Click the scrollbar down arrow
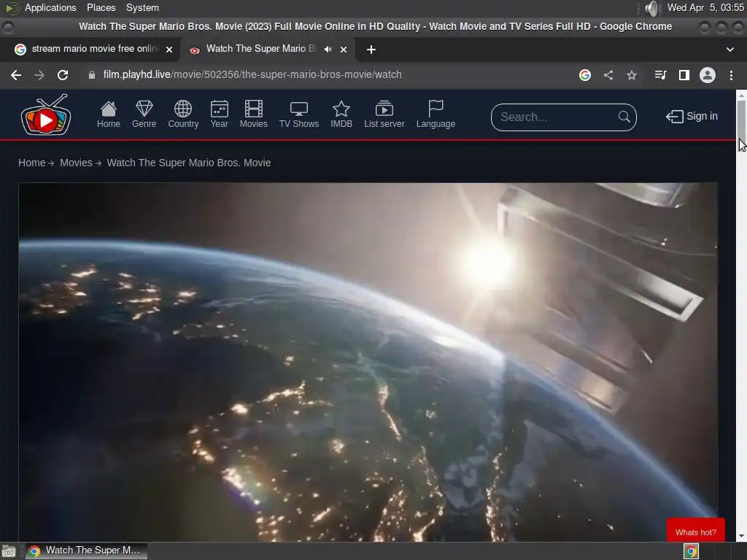The width and height of the screenshot is (747, 560). [741, 537]
